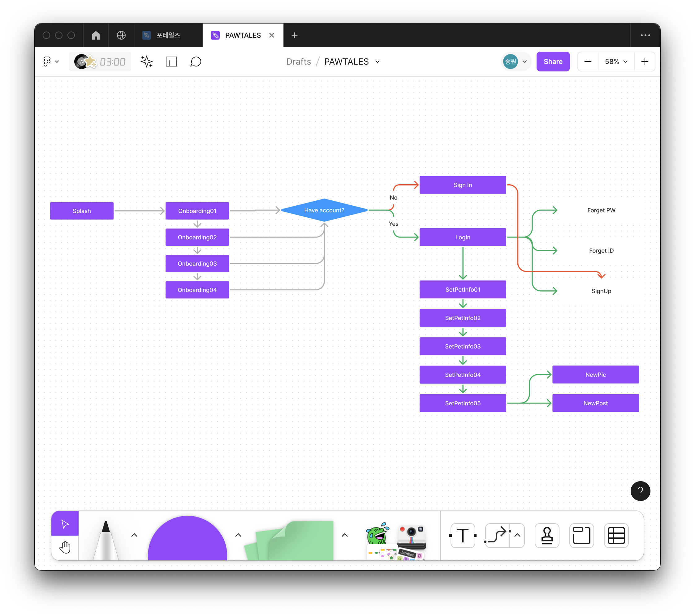Select the text tool
The height and width of the screenshot is (616, 695).
[462, 536]
